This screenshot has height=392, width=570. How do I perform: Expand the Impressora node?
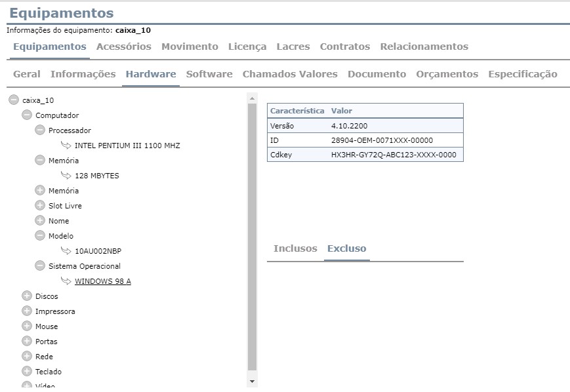(x=27, y=311)
